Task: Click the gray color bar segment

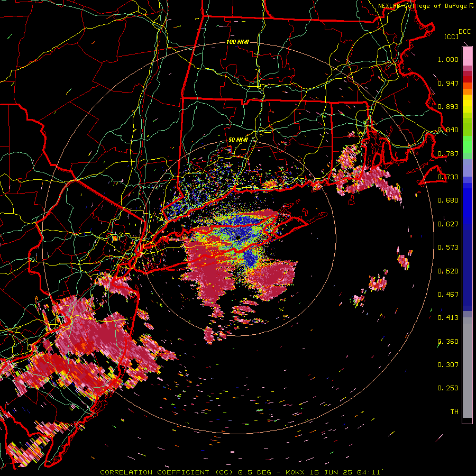Action: pyautogui.click(x=467, y=368)
